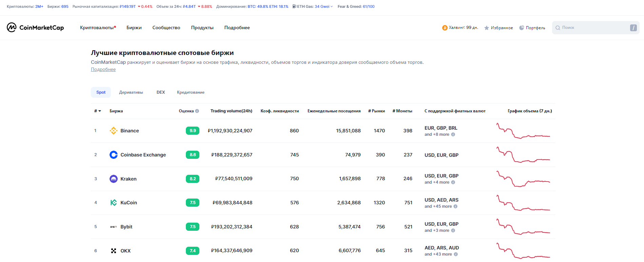Switch to the Кредитование tab
Screen dimensions: 644x262
(x=191, y=92)
